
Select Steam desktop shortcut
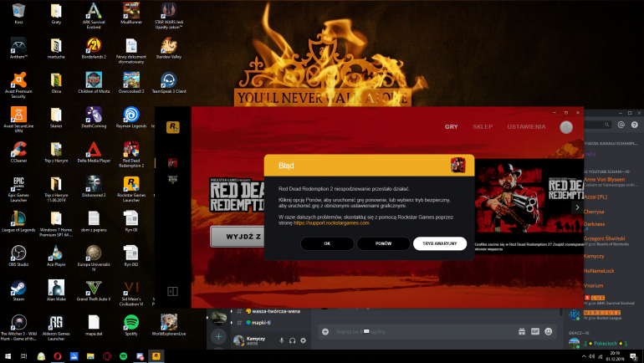[x=18, y=291]
